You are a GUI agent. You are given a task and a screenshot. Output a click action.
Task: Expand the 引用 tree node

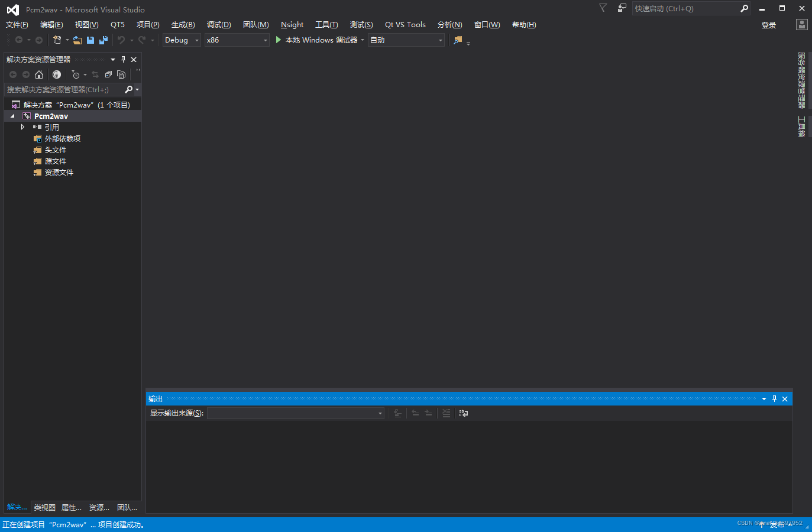[x=23, y=127]
